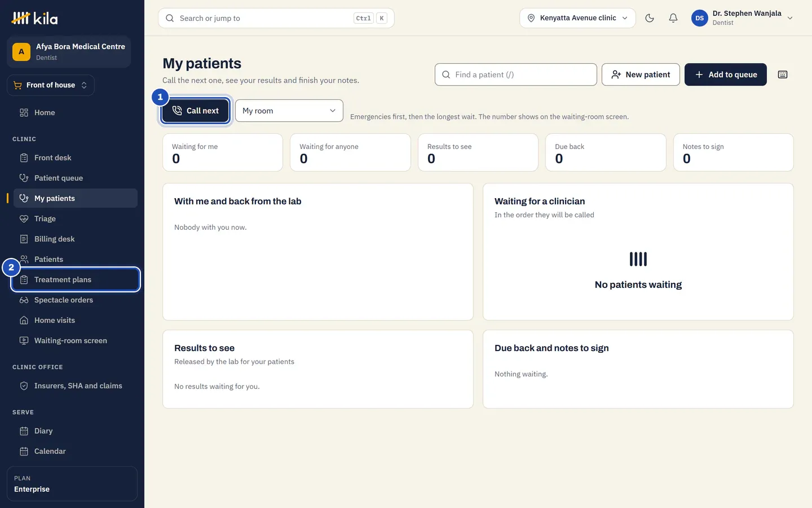Toggle dark mode moon icon
The image size is (812, 508).
[650, 18]
